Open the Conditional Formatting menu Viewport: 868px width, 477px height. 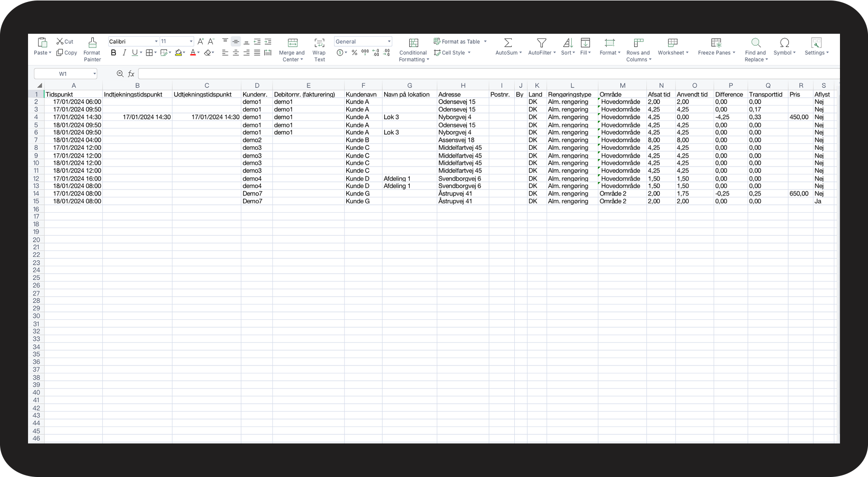tap(414, 43)
